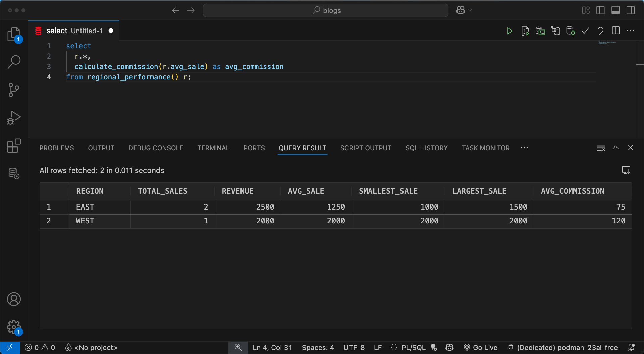This screenshot has width=644, height=354.
Task: Toggle the bottom panel visibility
Action: (615, 10)
